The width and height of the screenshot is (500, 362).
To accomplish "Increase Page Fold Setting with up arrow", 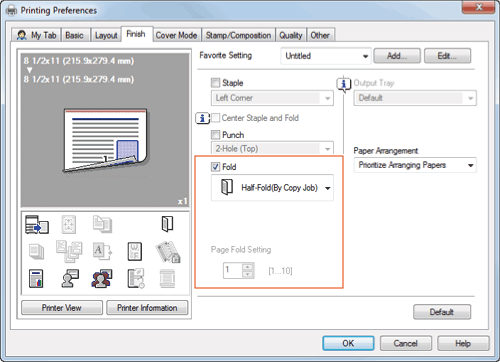I will click(247, 267).
